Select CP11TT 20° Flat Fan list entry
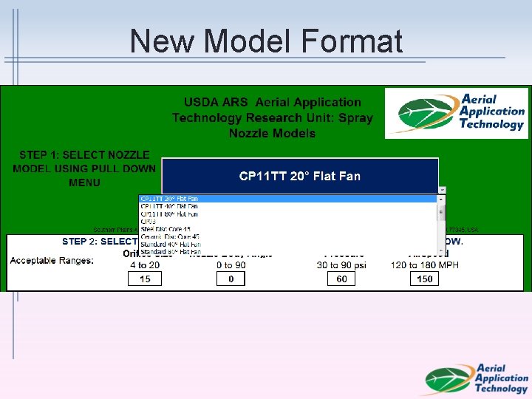Viewport: 532px width, 399px height. (287, 199)
